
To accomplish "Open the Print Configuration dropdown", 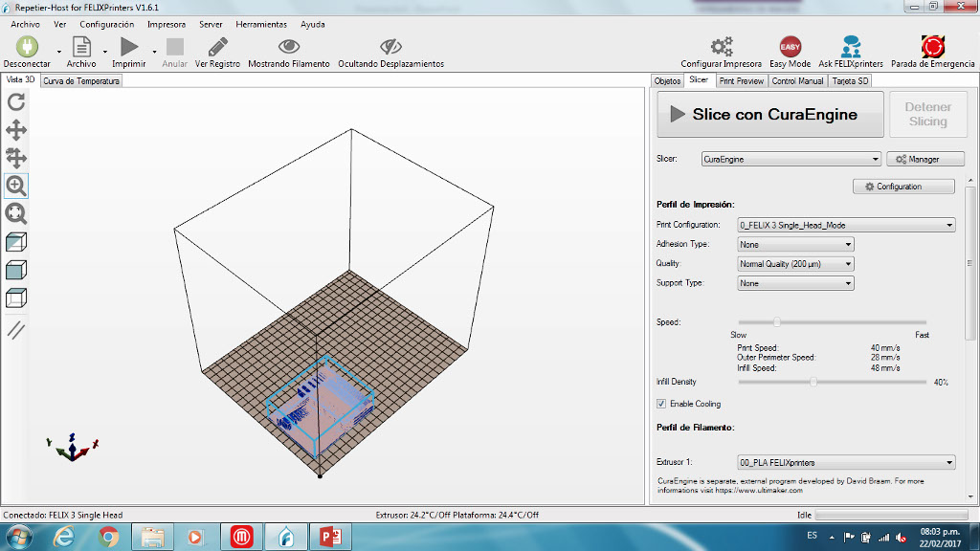I will coord(846,225).
